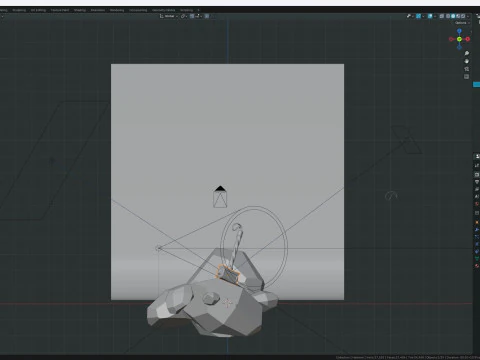Viewport: 480px width, 360px height.
Task: Click the green Y axis on navigation gizmo
Action: click(x=459, y=39)
